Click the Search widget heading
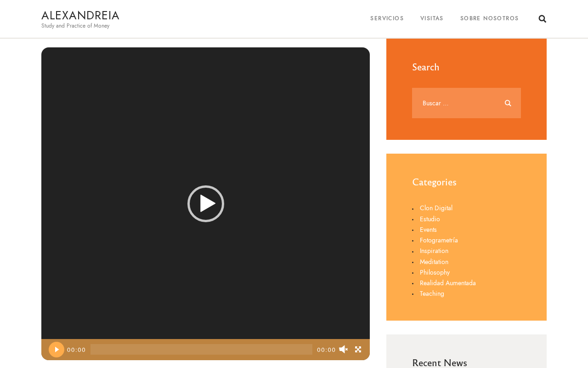This screenshot has height=368, width=588. (425, 67)
